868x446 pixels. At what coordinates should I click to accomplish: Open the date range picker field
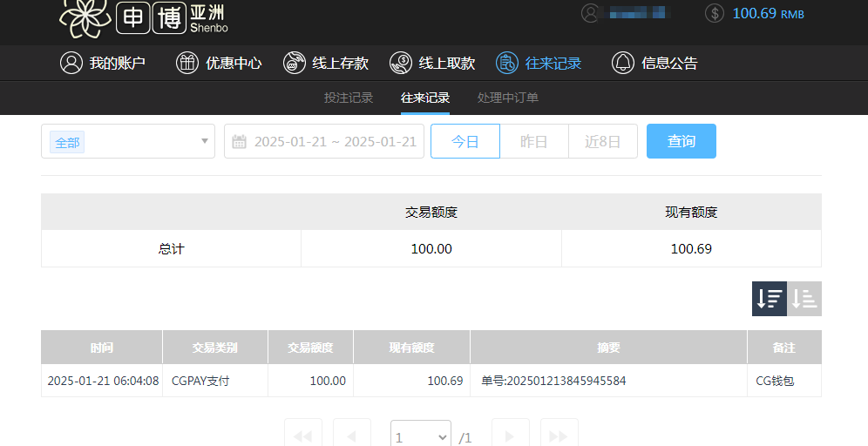(334, 141)
